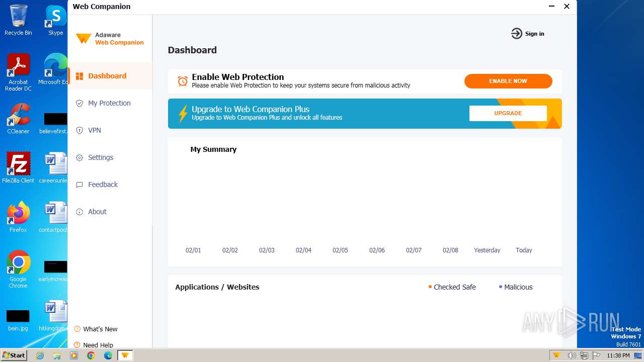Click the taskbar clock showing 11:38 PM
The width and height of the screenshot is (644, 362).
point(618,355)
